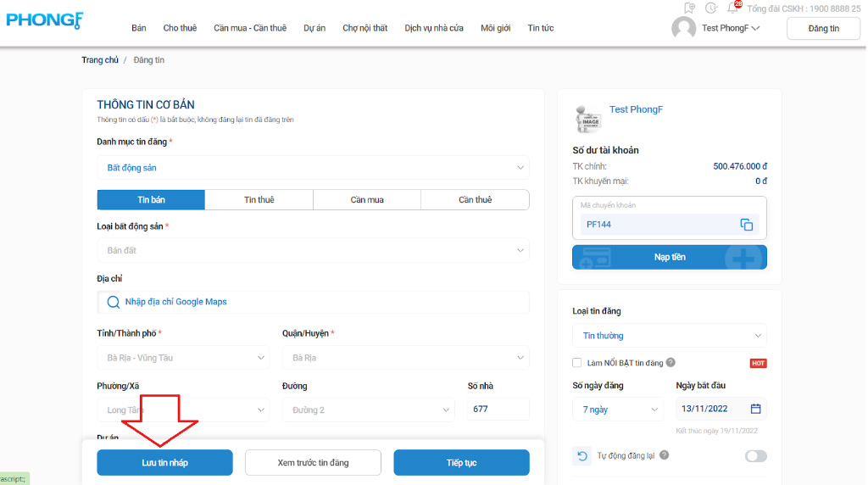Select the Tin thuê listing type
This screenshot has width=868, height=485.
click(x=259, y=200)
